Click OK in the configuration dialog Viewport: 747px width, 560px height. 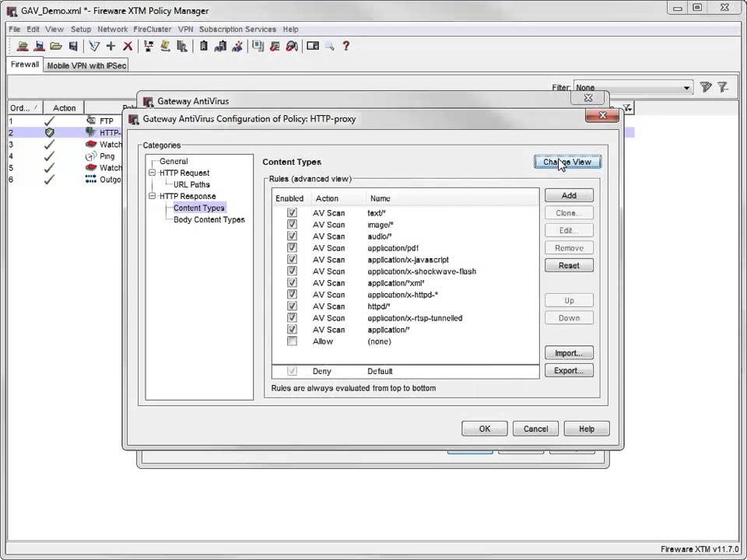tap(485, 429)
